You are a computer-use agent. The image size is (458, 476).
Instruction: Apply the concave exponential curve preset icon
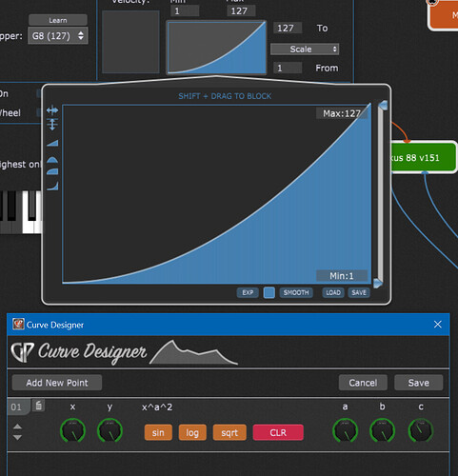click(52, 186)
